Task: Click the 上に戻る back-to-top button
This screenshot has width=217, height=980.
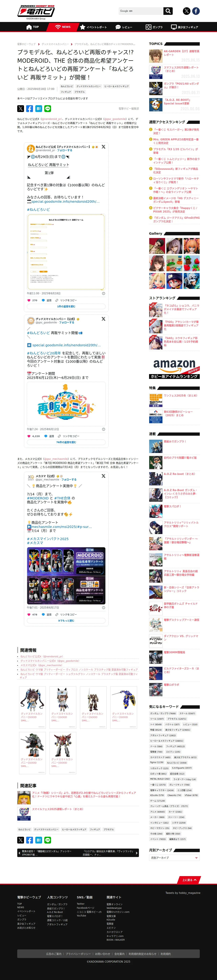Action: 189,880
